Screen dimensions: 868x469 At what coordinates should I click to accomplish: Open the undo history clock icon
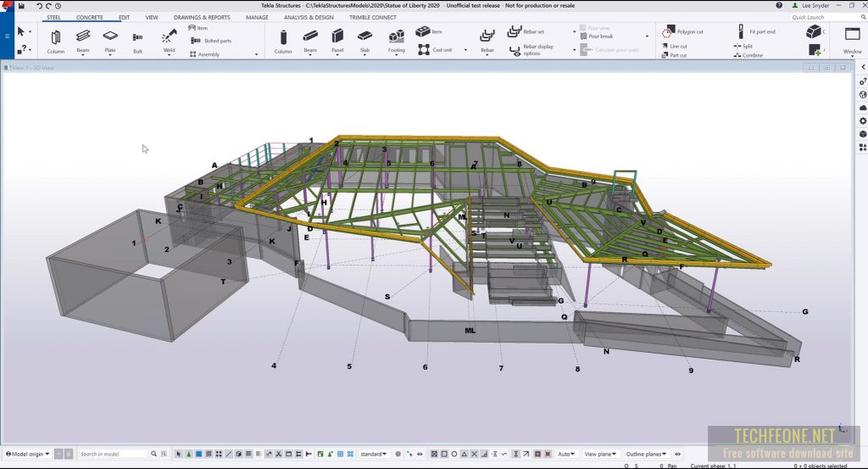[58, 6]
